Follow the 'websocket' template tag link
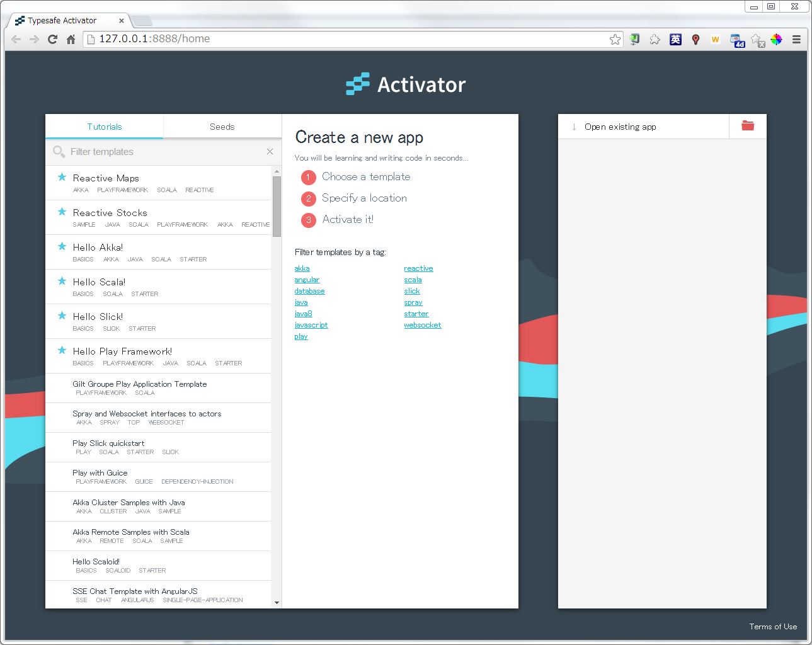Viewport: 812px width, 645px height. point(422,324)
